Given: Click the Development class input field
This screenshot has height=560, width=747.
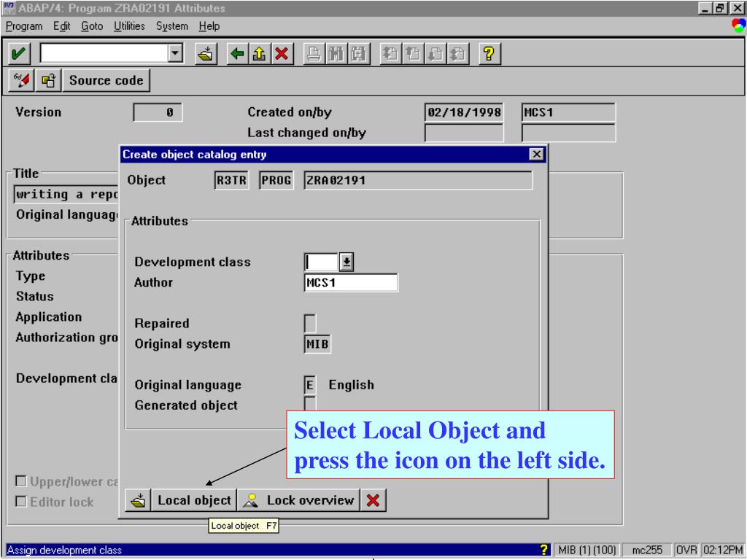Looking at the screenshot, I should [x=321, y=262].
